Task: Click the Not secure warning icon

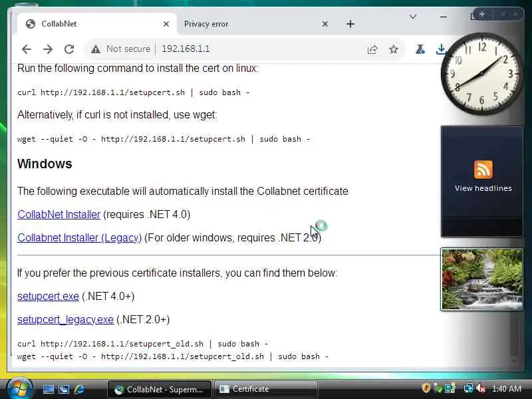Action: pyautogui.click(x=96, y=49)
